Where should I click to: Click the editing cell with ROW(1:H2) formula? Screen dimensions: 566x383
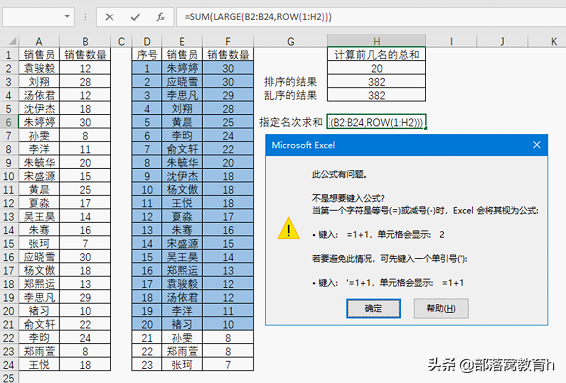[x=376, y=122]
